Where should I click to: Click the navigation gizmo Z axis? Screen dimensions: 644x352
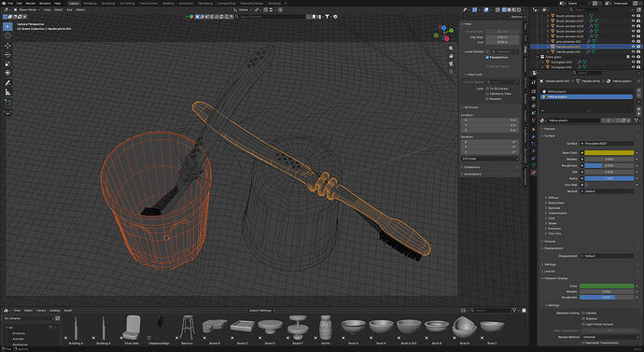tap(444, 27)
